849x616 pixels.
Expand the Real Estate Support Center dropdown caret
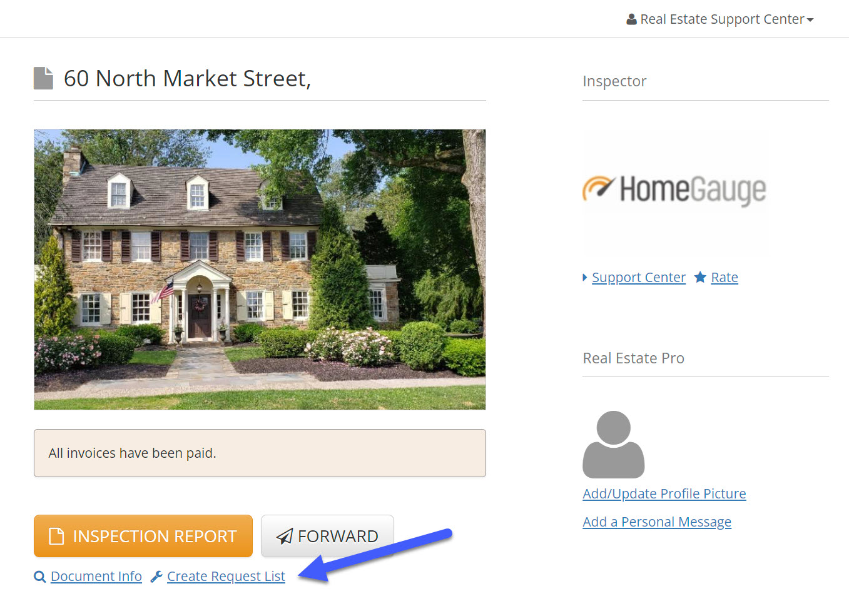[x=810, y=20]
